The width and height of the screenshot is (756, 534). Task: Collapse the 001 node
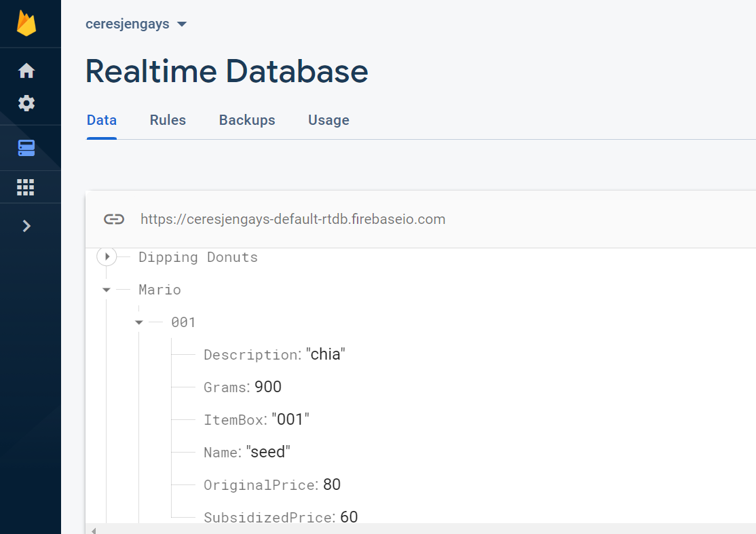pyautogui.click(x=139, y=322)
